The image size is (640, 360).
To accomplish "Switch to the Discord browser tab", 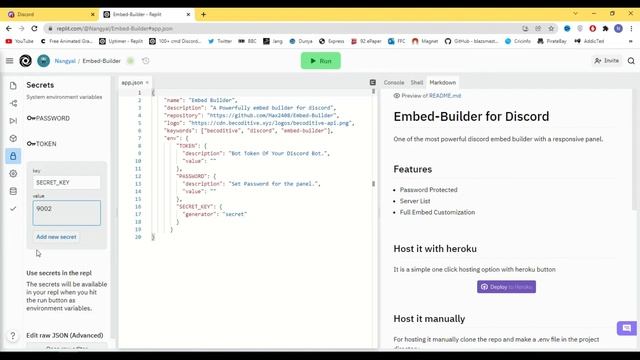I will (x=50, y=14).
